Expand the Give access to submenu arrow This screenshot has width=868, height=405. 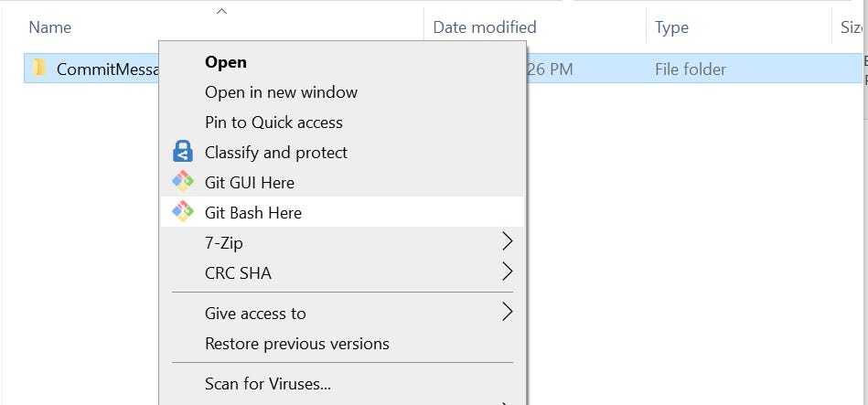coord(508,313)
